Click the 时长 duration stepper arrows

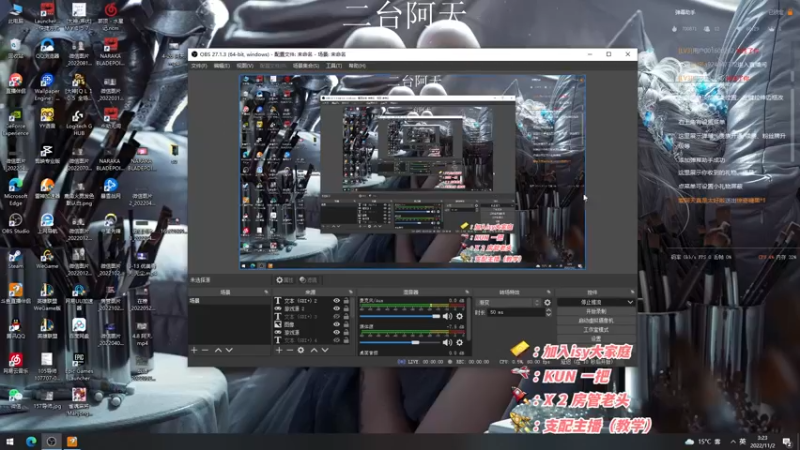point(548,312)
